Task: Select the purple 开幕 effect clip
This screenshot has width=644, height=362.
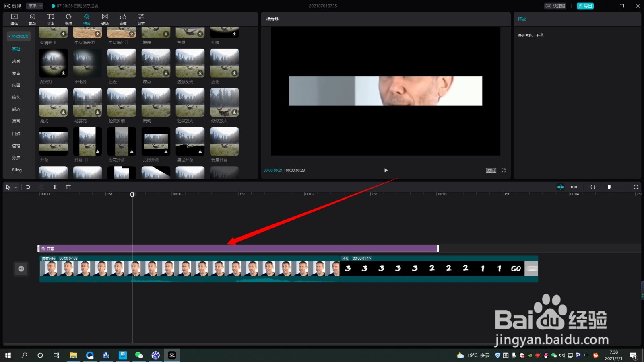Action: [238, 249]
